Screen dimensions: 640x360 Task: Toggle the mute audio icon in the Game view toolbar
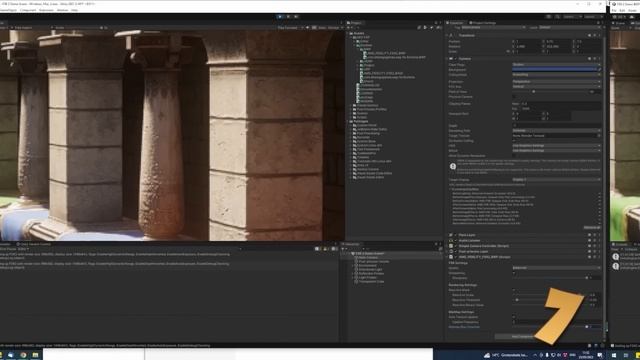click(x=308, y=28)
